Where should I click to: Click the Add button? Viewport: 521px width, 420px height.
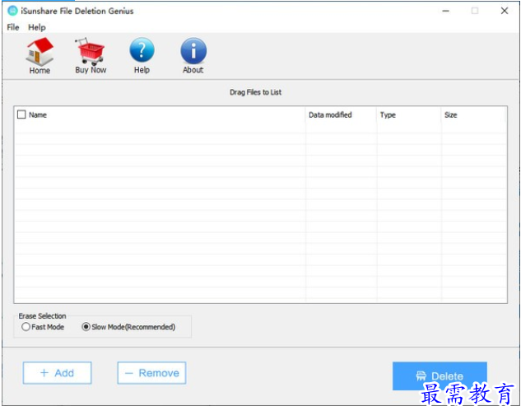tap(57, 373)
